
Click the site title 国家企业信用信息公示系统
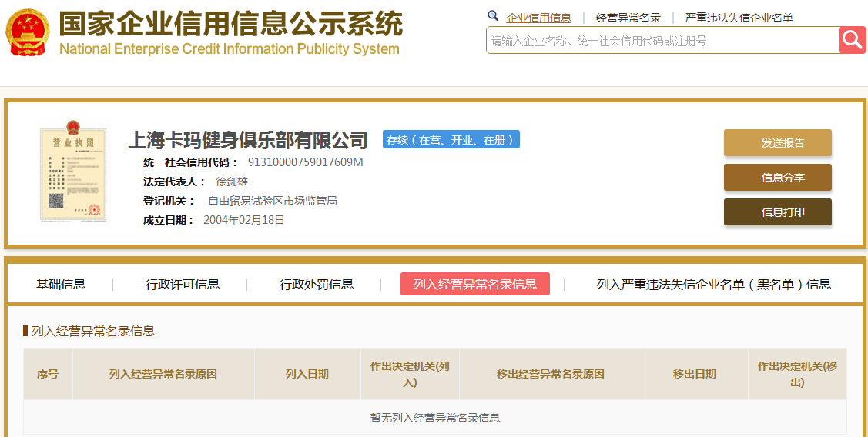coord(231,23)
